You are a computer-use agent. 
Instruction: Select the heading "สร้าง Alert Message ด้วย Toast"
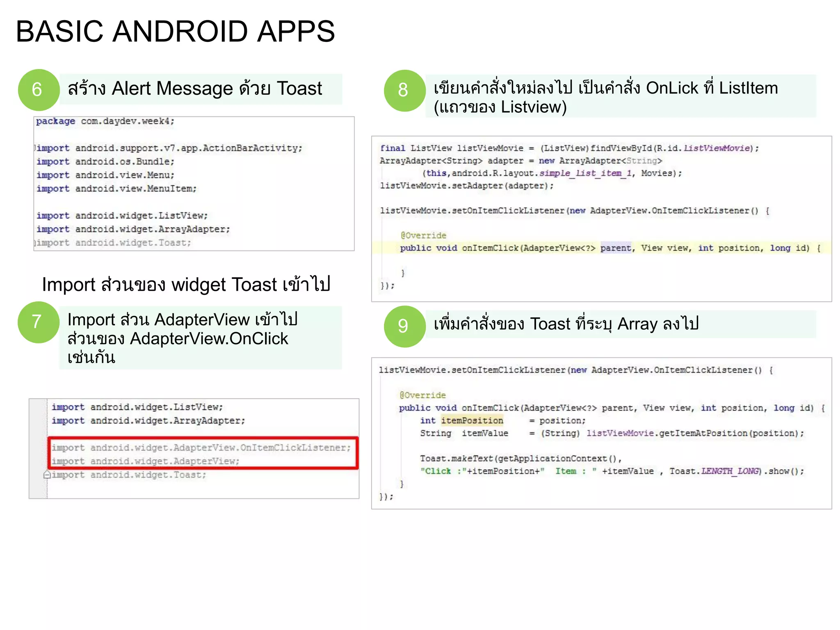(x=195, y=88)
